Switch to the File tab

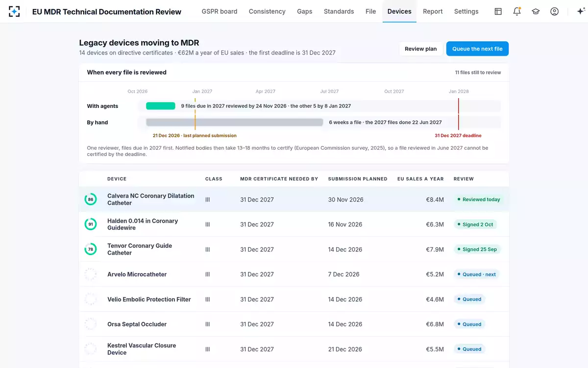(x=371, y=11)
